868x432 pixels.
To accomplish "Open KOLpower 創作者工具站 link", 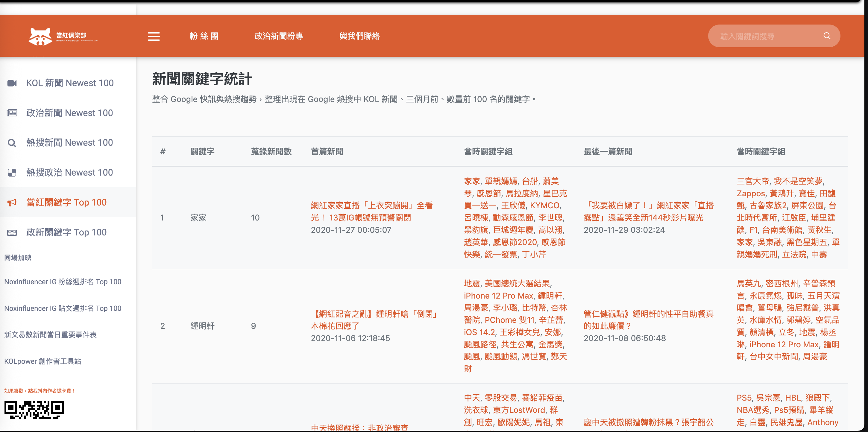I will point(43,361).
